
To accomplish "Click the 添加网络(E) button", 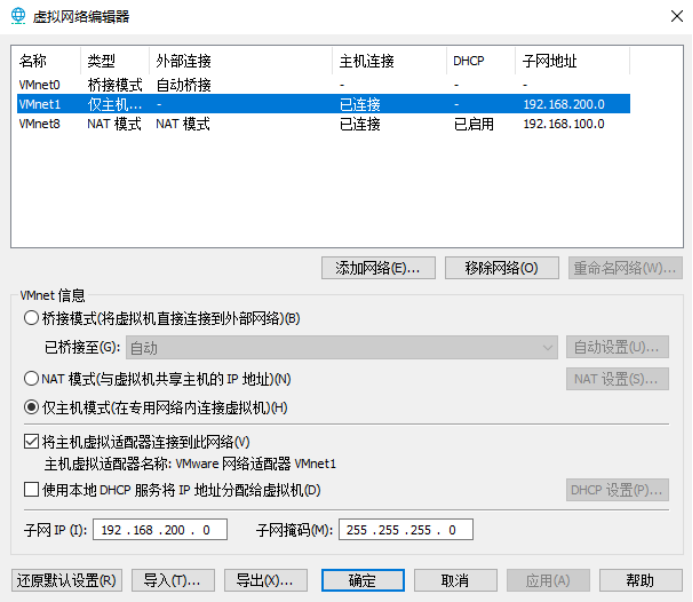I will pyautogui.click(x=378, y=268).
